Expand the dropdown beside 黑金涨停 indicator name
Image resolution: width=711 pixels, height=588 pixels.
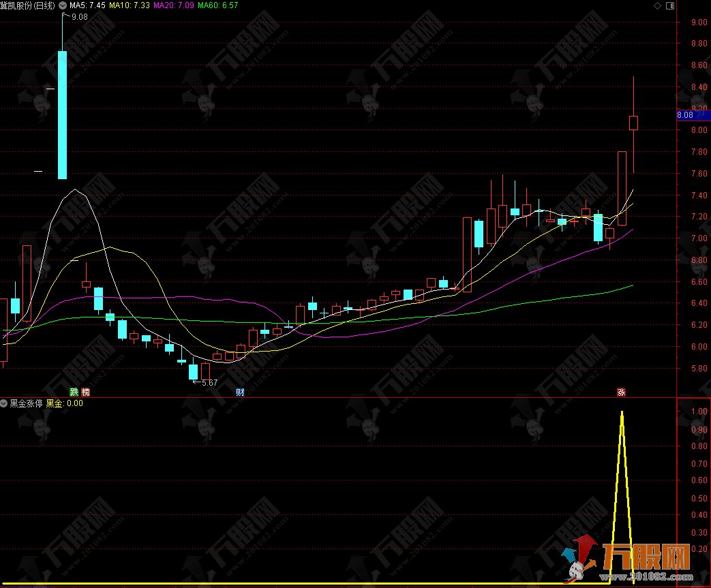click(3, 403)
